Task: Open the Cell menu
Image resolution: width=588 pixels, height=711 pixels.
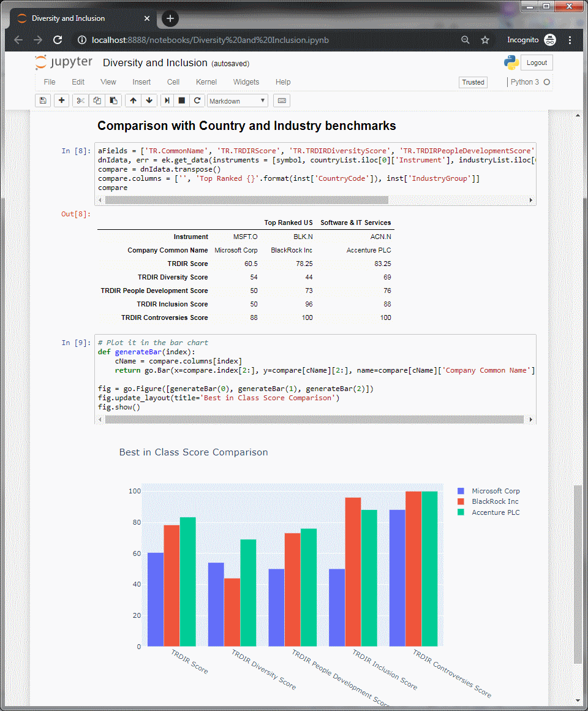Action: tap(173, 82)
